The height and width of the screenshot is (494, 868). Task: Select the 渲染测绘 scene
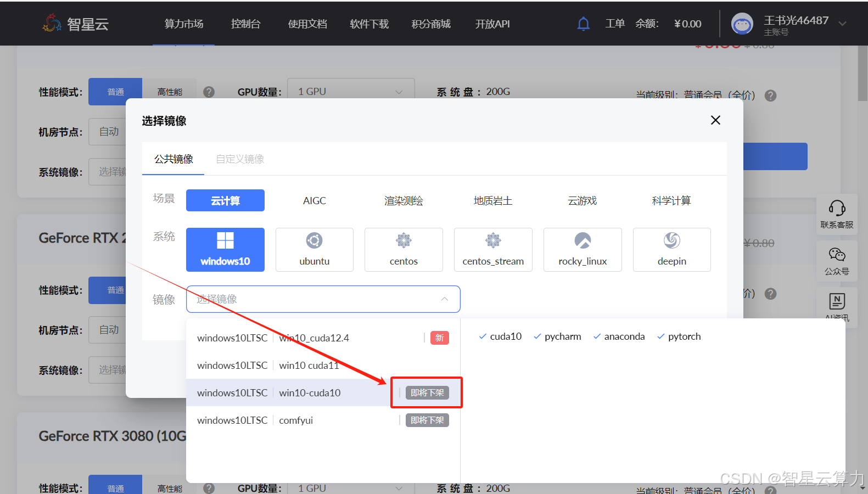coord(404,200)
